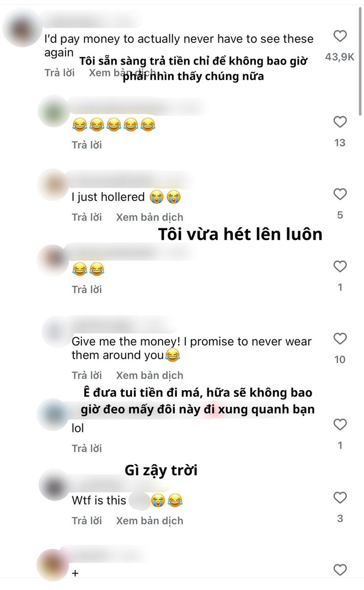Click the comments scrollbar thumb
This screenshot has width=364, height=590.
pyautogui.click(x=360, y=60)
